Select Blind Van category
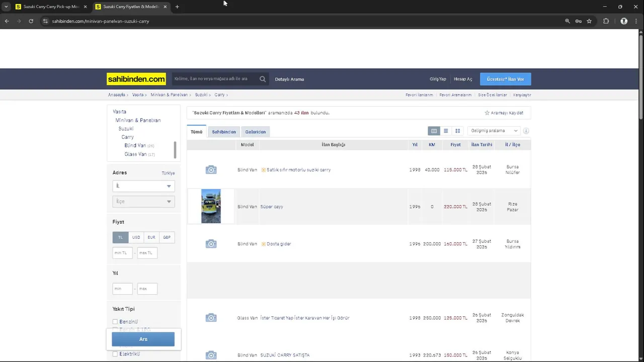Image resolution: width=644 pixels, height=362 pixels. point(135,146)
